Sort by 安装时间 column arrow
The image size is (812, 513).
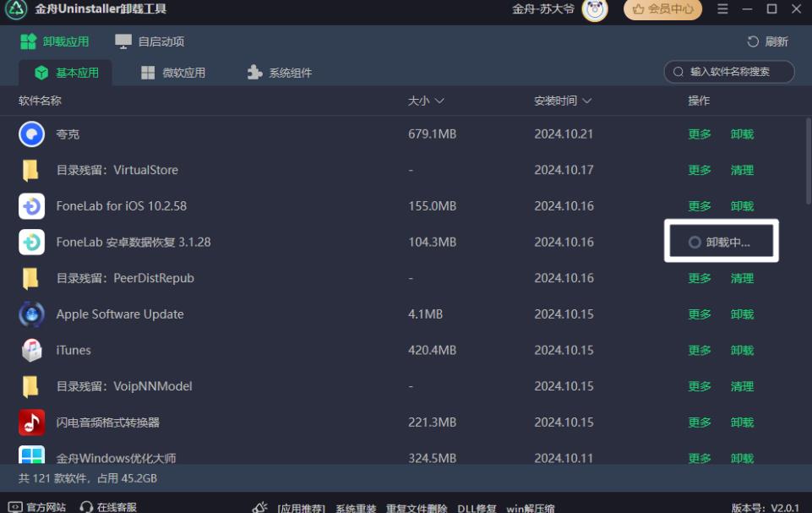coord(586,101)
